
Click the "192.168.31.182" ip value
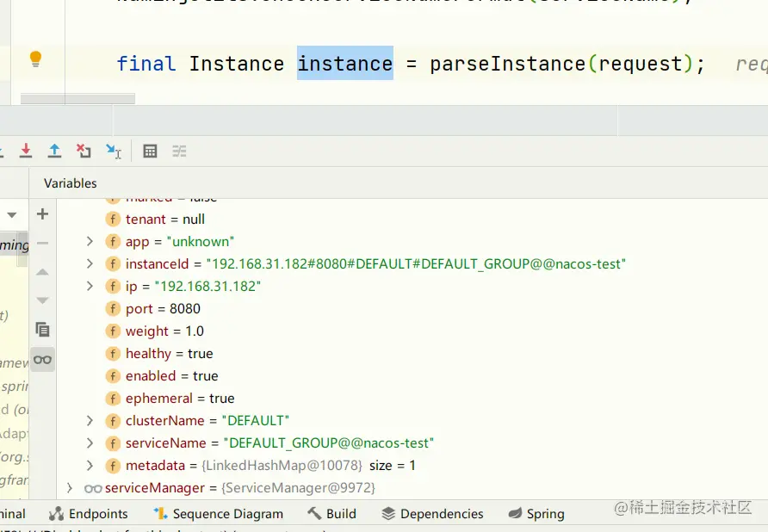pyautogui.click(x=207, y=286)
